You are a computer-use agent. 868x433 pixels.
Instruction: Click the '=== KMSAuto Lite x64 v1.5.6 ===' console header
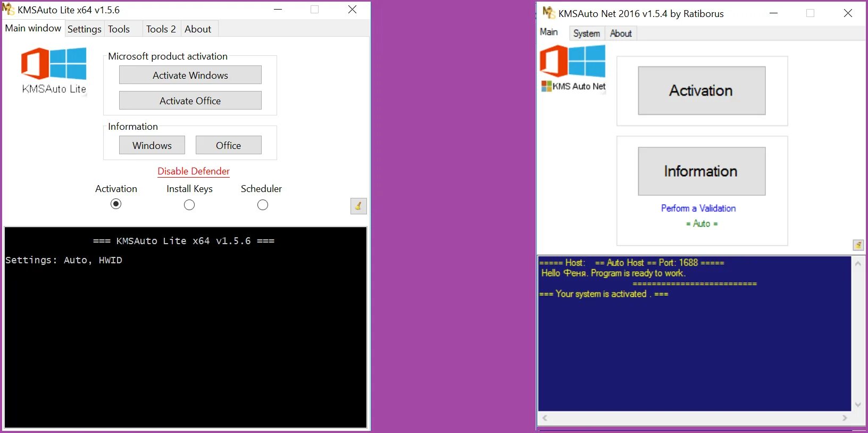coord(184,241)
